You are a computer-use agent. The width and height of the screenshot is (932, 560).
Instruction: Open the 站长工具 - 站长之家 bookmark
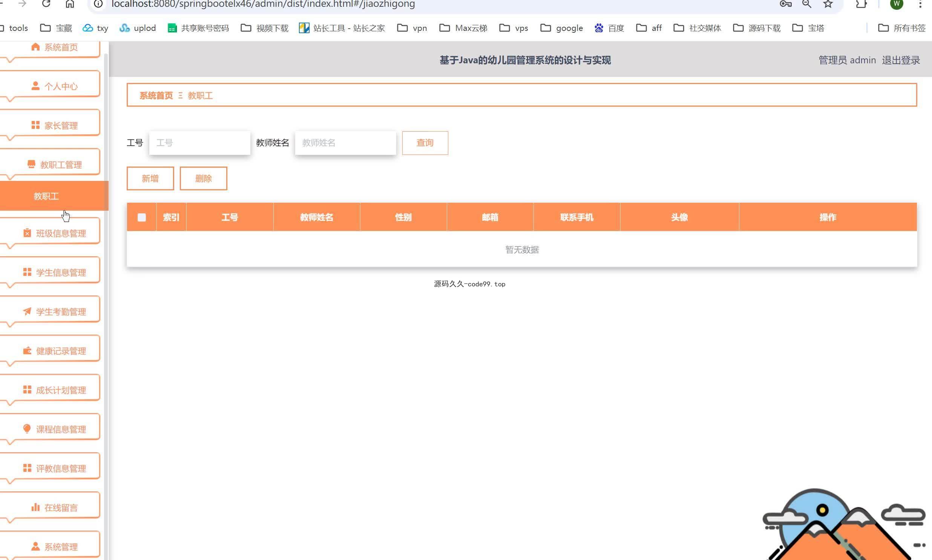pyautogui.click(x=342, y=28)
